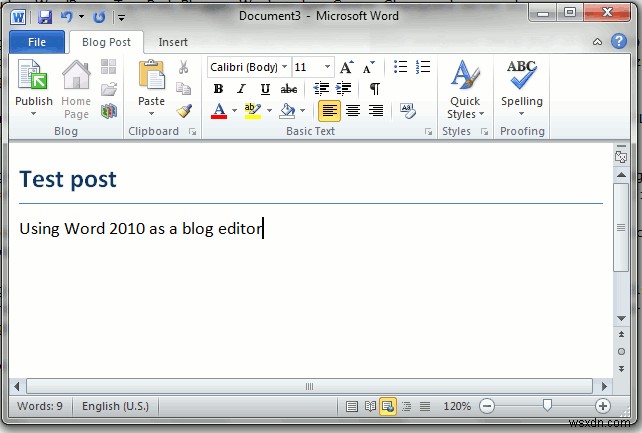
Task: Toggle Show paragraph marks
Action: click(x=375, y=88)
